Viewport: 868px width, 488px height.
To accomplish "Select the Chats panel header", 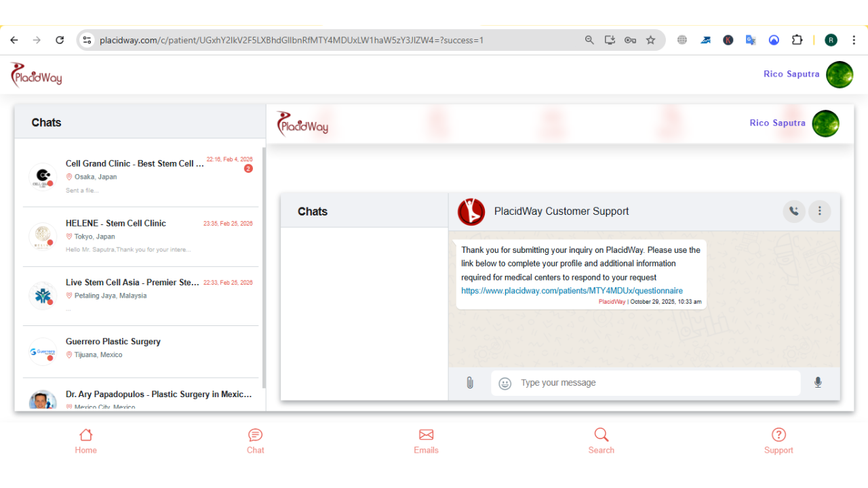I will tap(46, 122).
